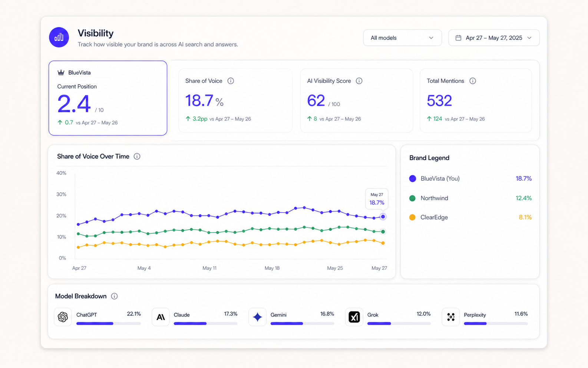
Task: Click the Model Breakdown info icon
Action: pos(114,296)
